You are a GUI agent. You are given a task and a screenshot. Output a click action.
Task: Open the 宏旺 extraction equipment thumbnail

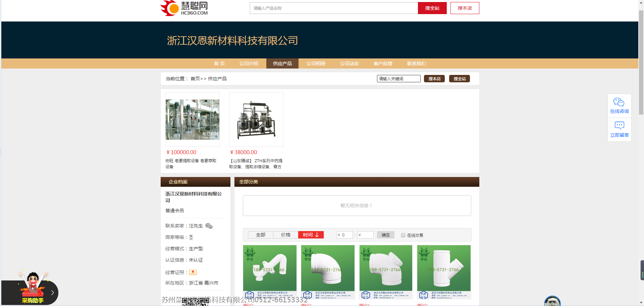[193, 120]
